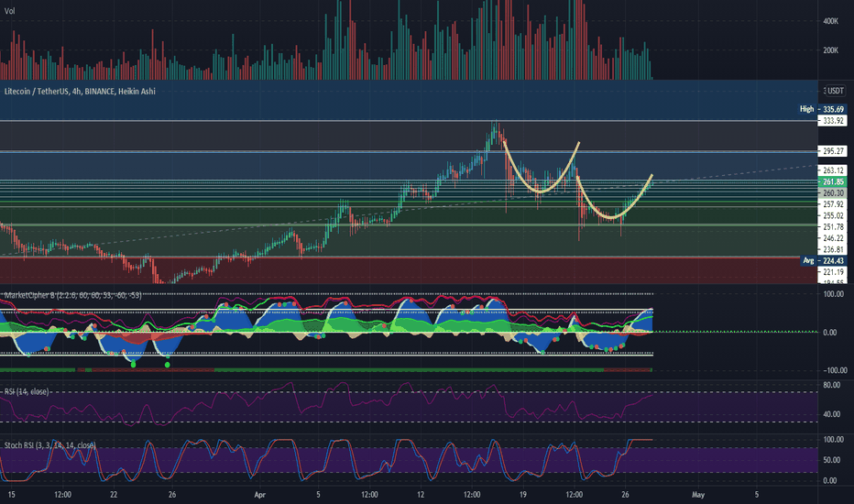Select the Litecoin / TetherUS chart title

[x=80, y=91]
